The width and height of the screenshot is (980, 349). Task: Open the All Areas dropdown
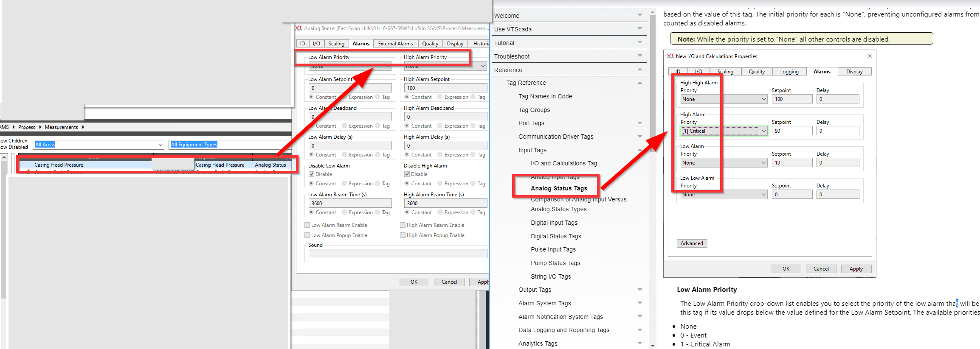pyautogui.click(x=160, y=145)
